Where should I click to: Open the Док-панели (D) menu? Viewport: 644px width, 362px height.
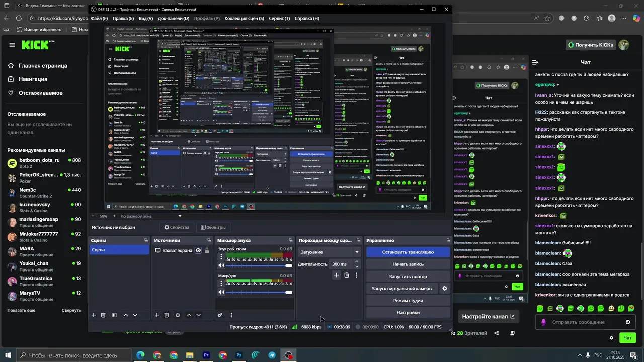click(174, 18)
